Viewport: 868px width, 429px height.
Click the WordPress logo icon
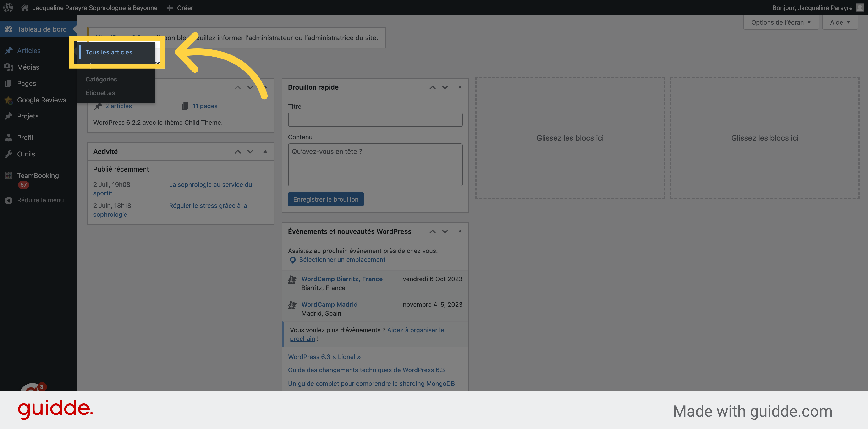coord(8,7)
